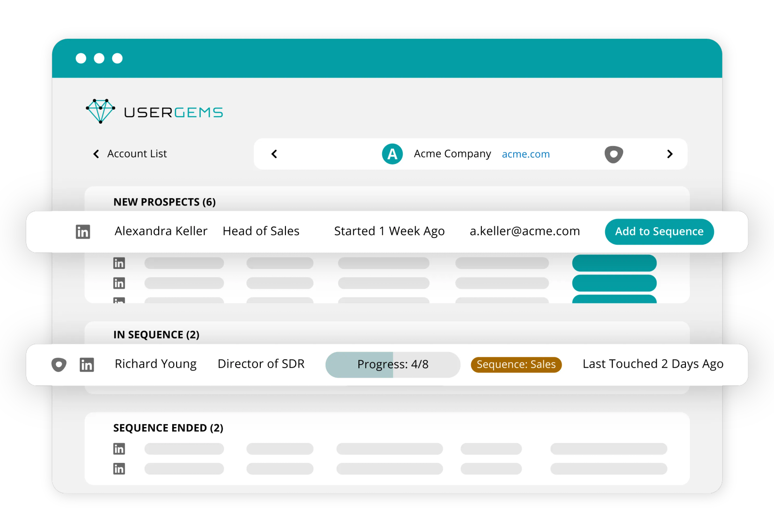
Task: Go back to Account List
Action: [137, 154]
